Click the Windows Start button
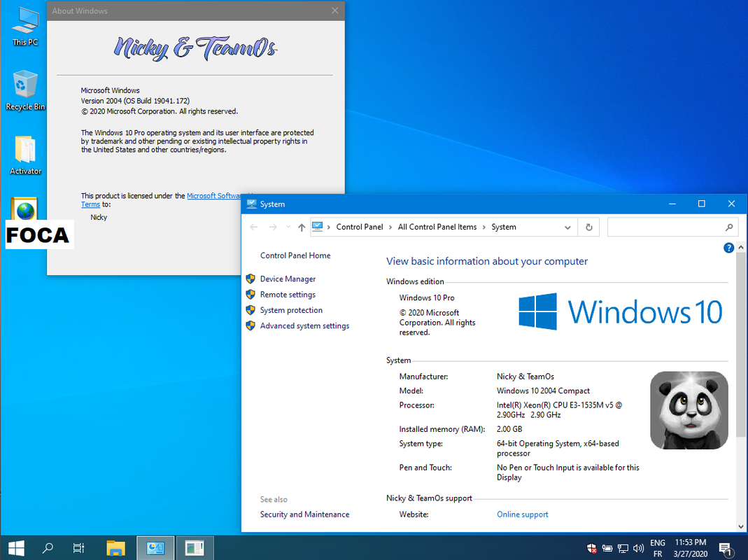 16,547
